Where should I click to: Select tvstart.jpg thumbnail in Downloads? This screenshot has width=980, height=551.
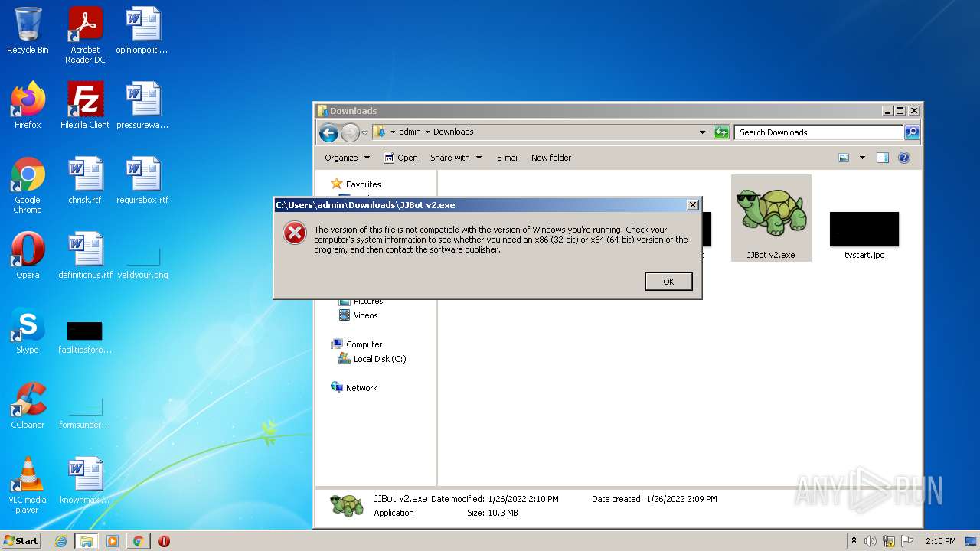click(864, 235)
